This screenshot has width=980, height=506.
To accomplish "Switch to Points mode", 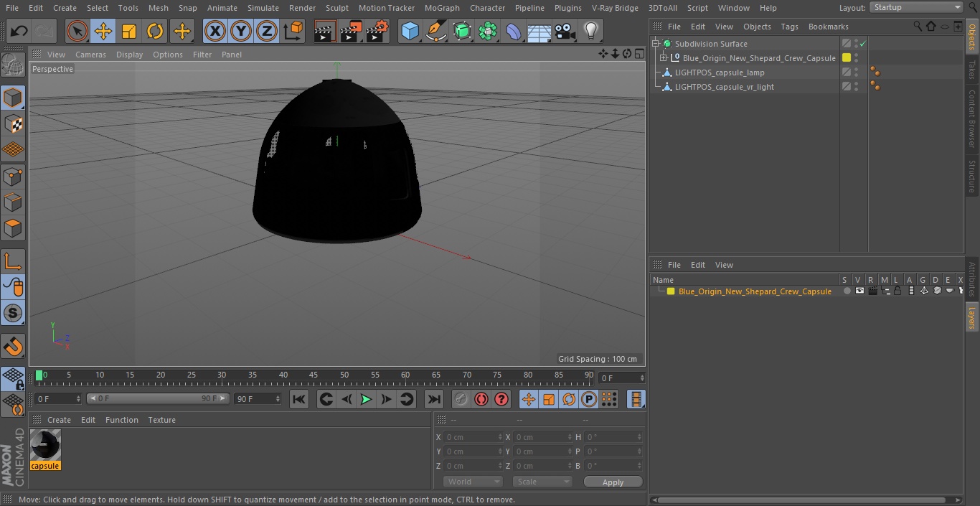I will [13, 176].
